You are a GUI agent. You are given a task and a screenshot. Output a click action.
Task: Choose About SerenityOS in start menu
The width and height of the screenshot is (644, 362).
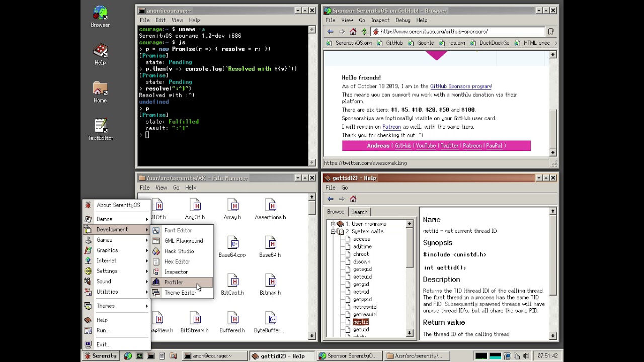116,205
